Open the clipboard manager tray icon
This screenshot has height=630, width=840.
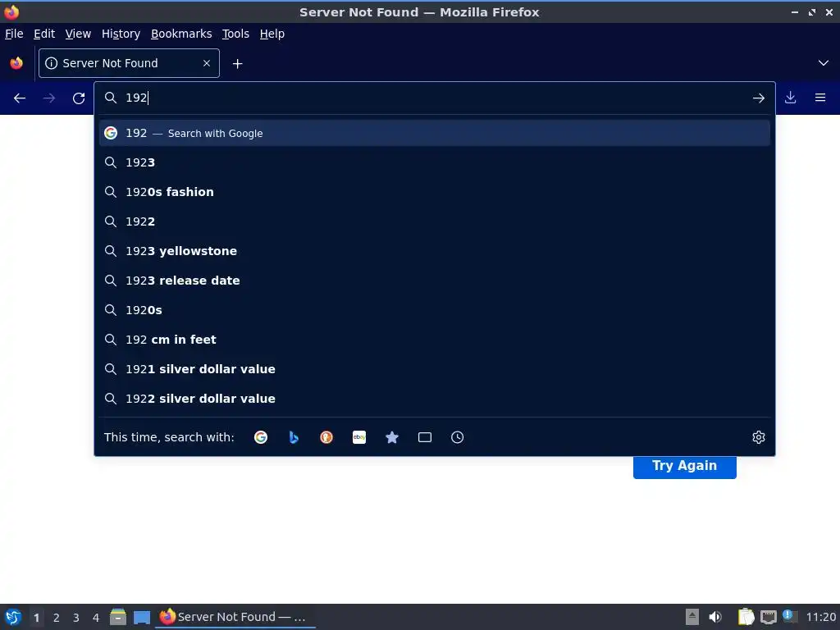pos(746,617)
